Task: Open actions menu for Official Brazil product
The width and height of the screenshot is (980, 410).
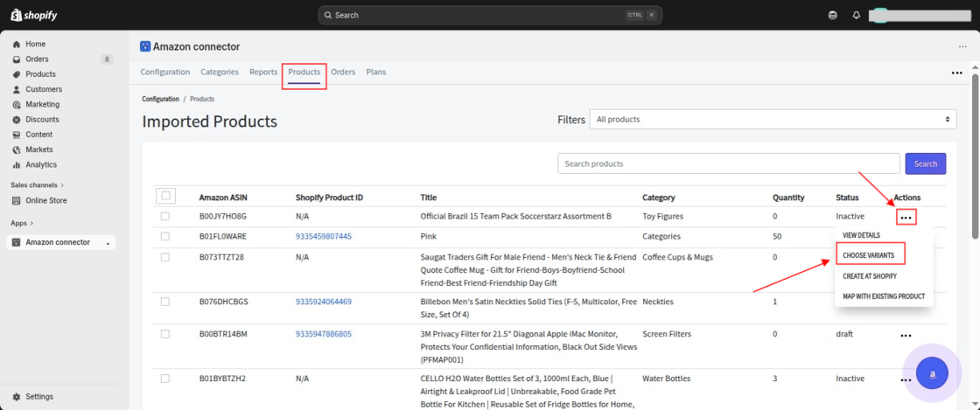Action: pyautogui.click(x=906, y=218)
